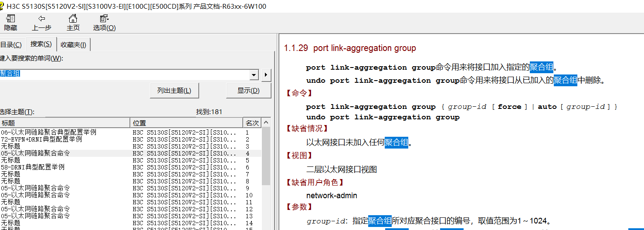This screenshot has height=230, width=644.
Task: Click the 隐藏 (Hide) toolbar icon
Action: point(10,19)
